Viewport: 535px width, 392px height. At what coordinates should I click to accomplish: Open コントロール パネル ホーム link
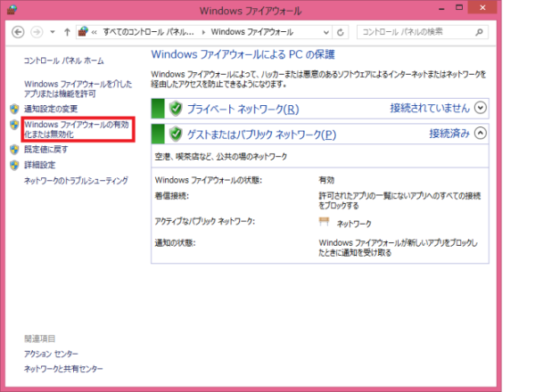pos(64,61)
